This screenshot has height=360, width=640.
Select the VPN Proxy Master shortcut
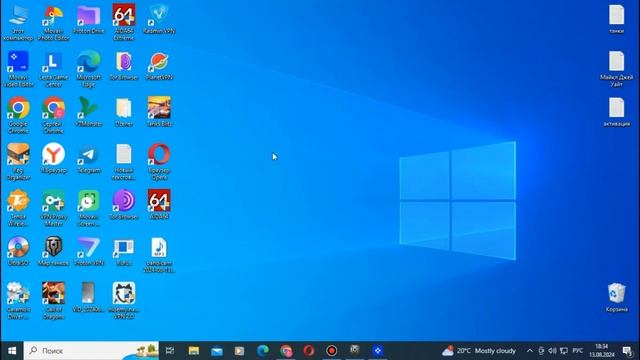(x=53, y=208)
